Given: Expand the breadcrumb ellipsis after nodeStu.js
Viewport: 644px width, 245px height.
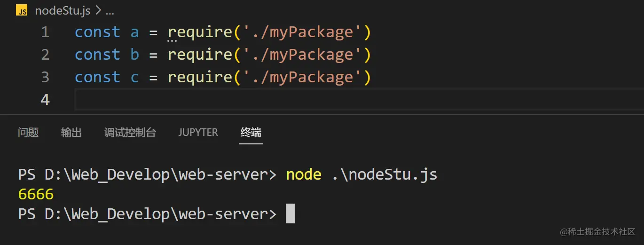Looking at the screenshot, I should click(x=110, y=10).
